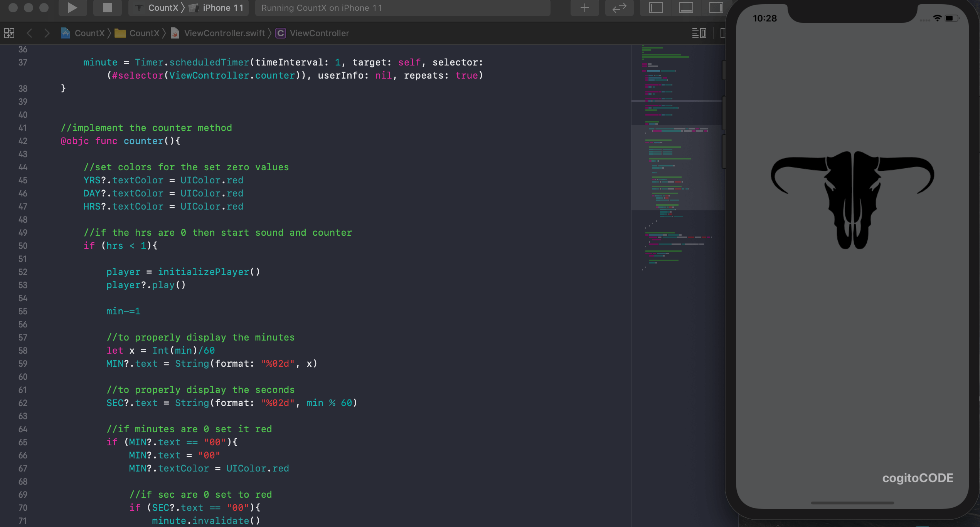The height and width of the screenshot is (527, 980).
Task: Go forward with the right chevron
Action: click(47, 33)
